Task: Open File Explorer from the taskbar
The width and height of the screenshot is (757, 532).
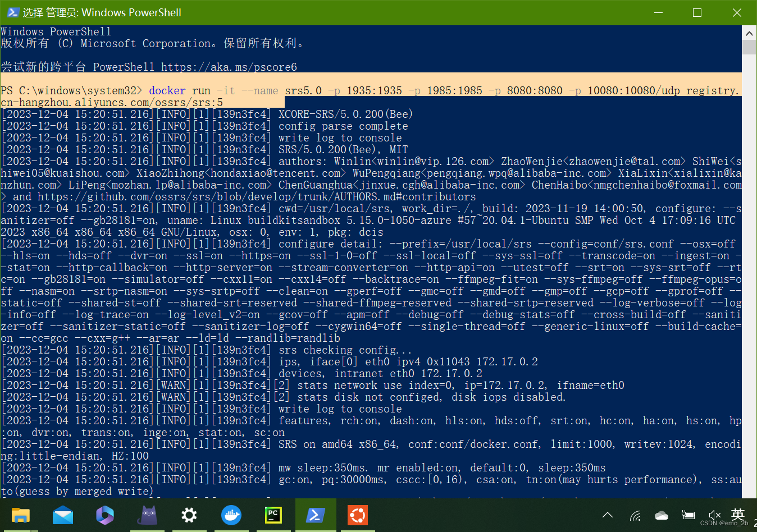Action: (21, 515)
